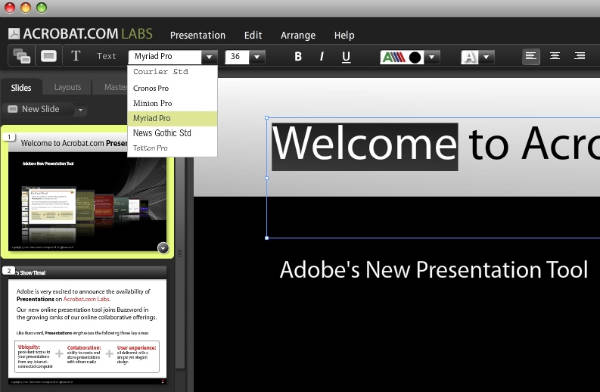Select slide 1 thumbnail
This screenshot has width=600, height=392.
tap(87, 193)
